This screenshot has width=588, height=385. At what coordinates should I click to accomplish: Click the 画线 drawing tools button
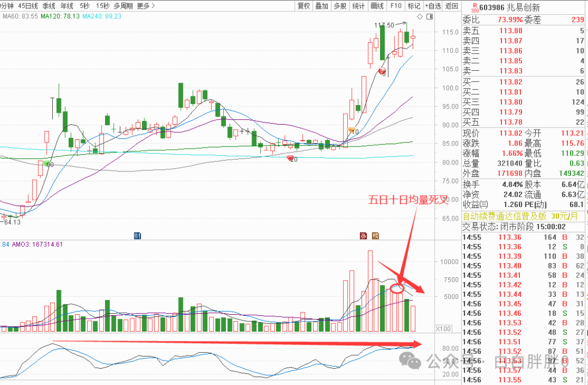[x=377, y=5]
